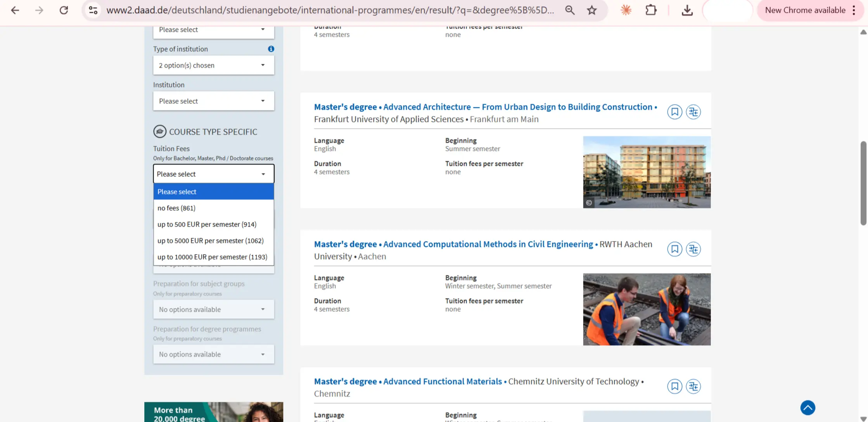Image resolution: width=868 pixels, height=422 pixels.
Task: Open the info tooltip for Type of institution
Action: coord(271,49)
